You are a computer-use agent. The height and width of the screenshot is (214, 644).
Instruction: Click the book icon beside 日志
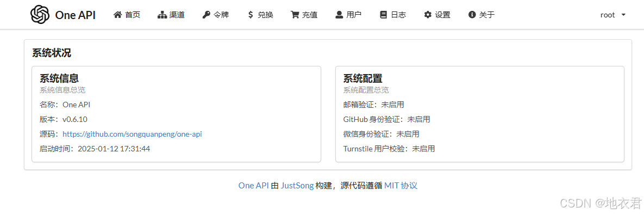(383, 15)
